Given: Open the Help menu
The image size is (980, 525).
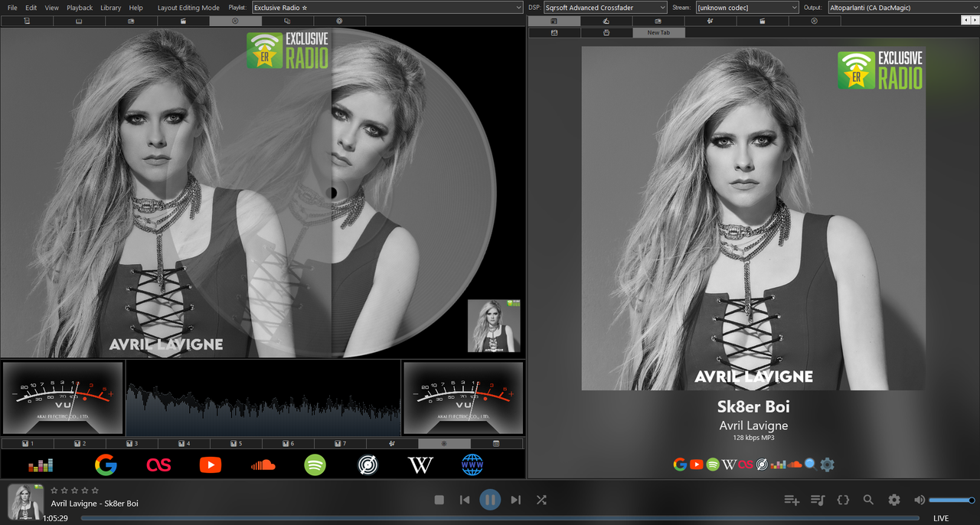Looking at the screenshot, I should pyautogui.click(x=136, y=8).
